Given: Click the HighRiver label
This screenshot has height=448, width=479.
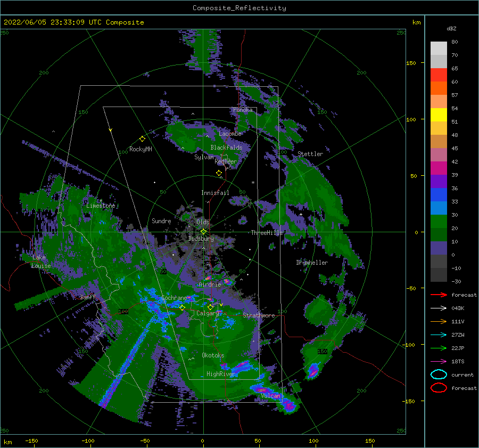Looking at the screenshot, I should click(x=220, y=374).
